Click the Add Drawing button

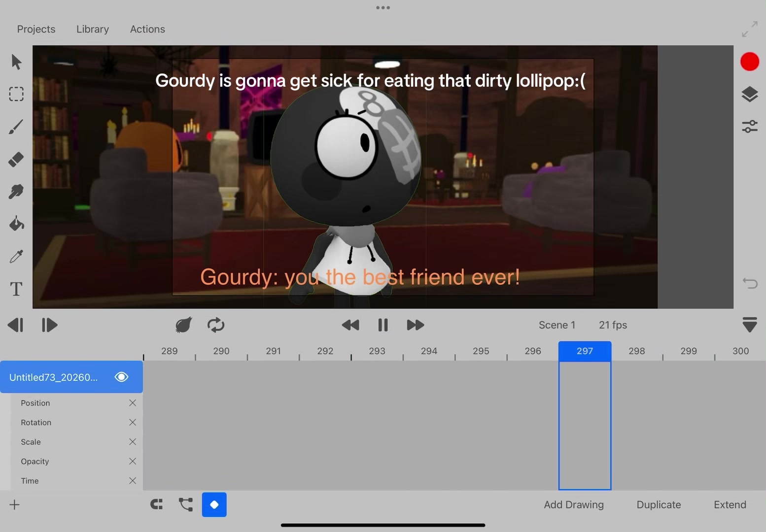coord(574,504)
